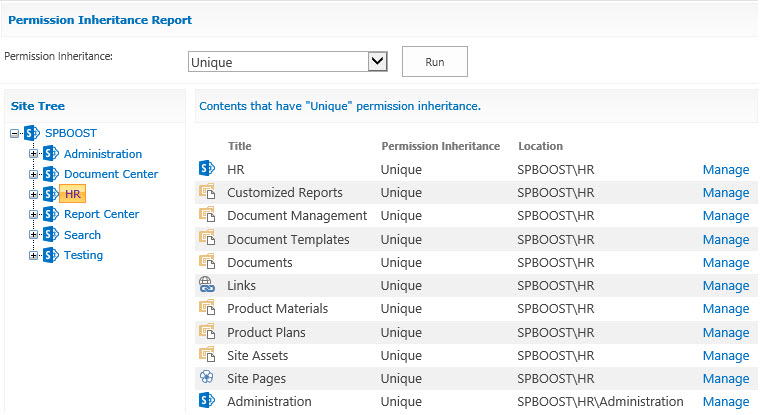The width and height of the screenshot is (761, 415).
Task: Click the wiki pages icon for Site Pages
Action: click(x=207, y=377)
